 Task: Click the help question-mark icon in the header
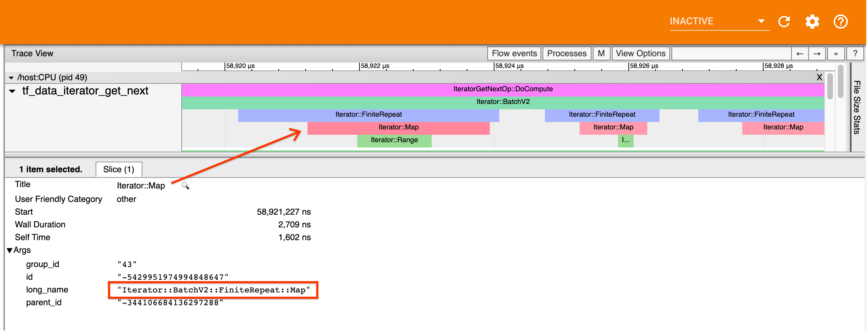(x=840, y=22)
